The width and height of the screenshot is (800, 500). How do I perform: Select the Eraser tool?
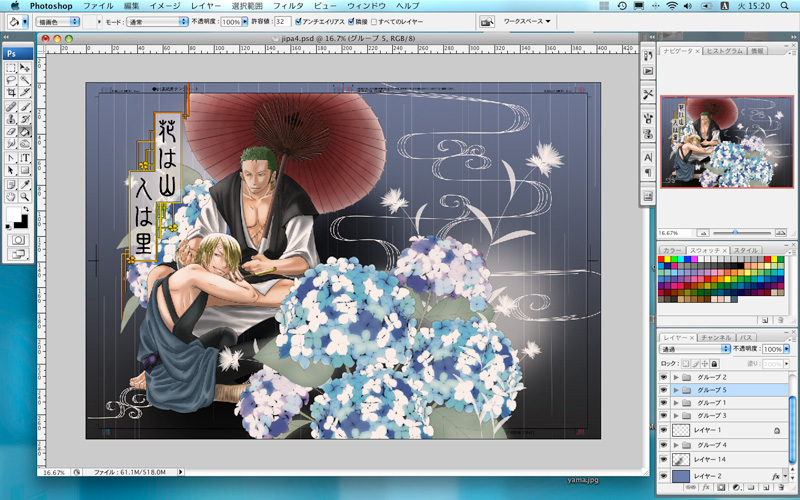click(x=11, y=131)
